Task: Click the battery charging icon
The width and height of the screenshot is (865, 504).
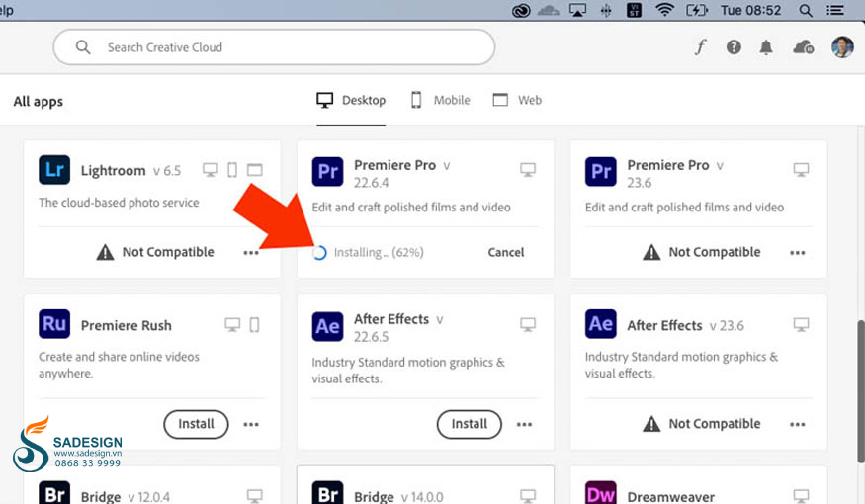Action: coord(696,10)
